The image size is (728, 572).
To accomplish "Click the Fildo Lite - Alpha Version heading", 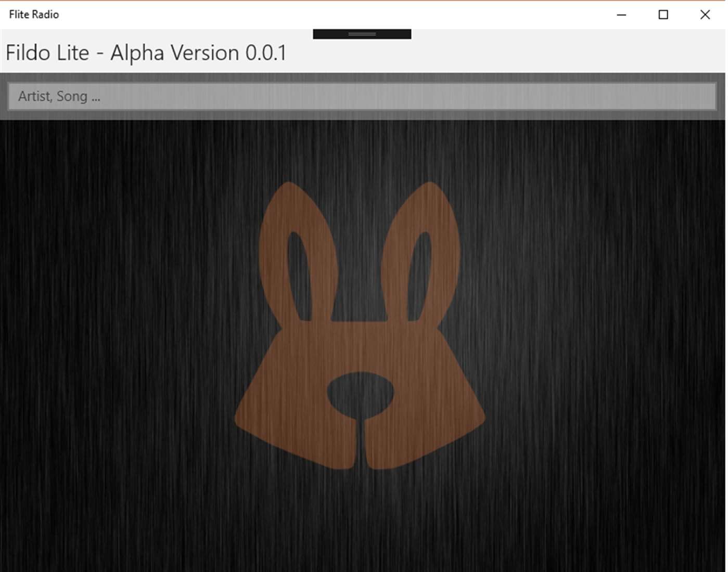I will coord(146,53).
